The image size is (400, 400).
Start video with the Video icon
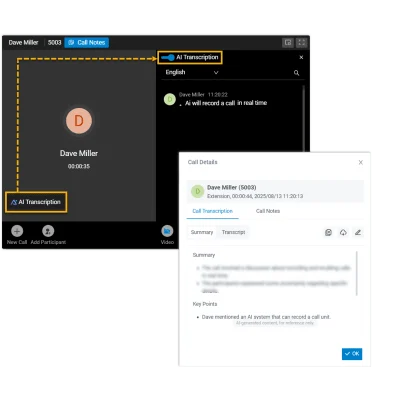[x=167, y=231]
